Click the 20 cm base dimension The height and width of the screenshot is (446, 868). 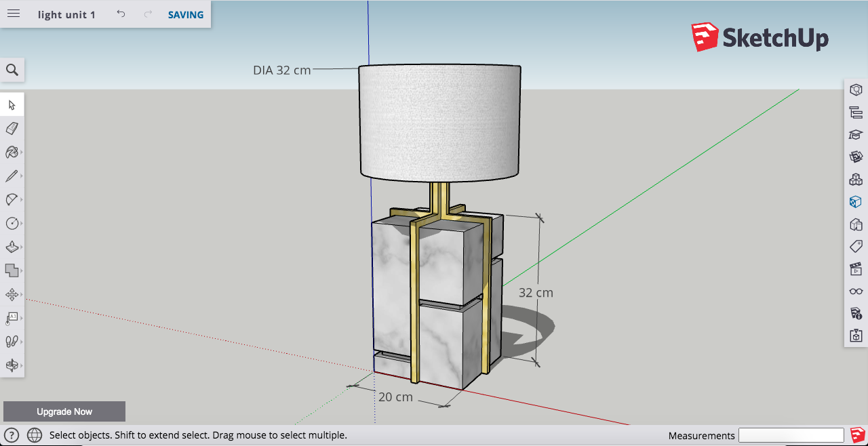(x=395, y=397)
